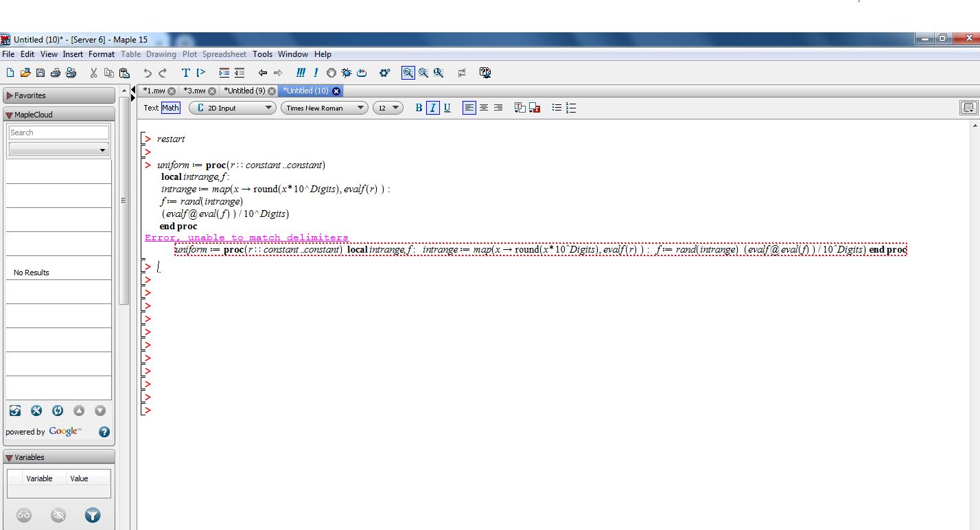Screen dimensions: 980x530
Task: Click the Variable column header
Action: point(39,479)
